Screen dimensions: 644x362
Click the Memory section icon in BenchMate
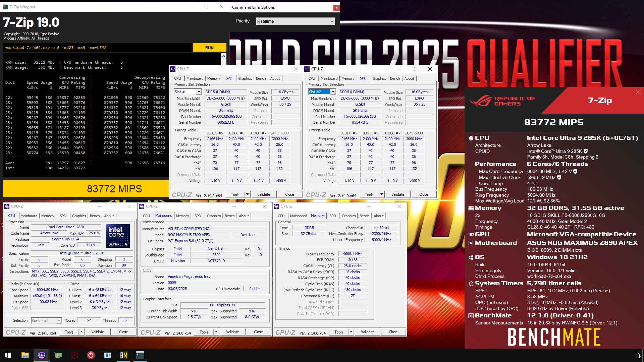(471, 208)
